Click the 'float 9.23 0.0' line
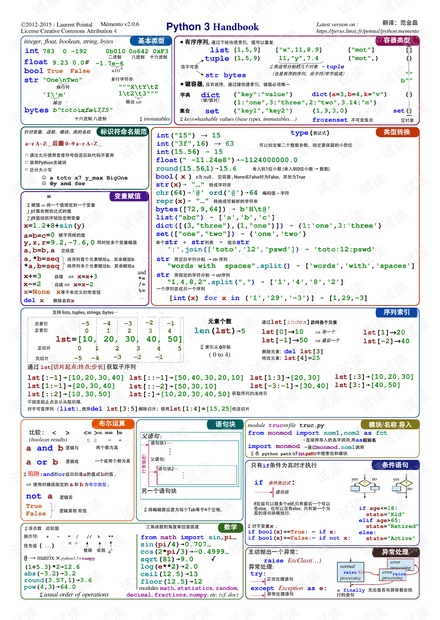This screenshot has width=440, height=620. [56, 62]
